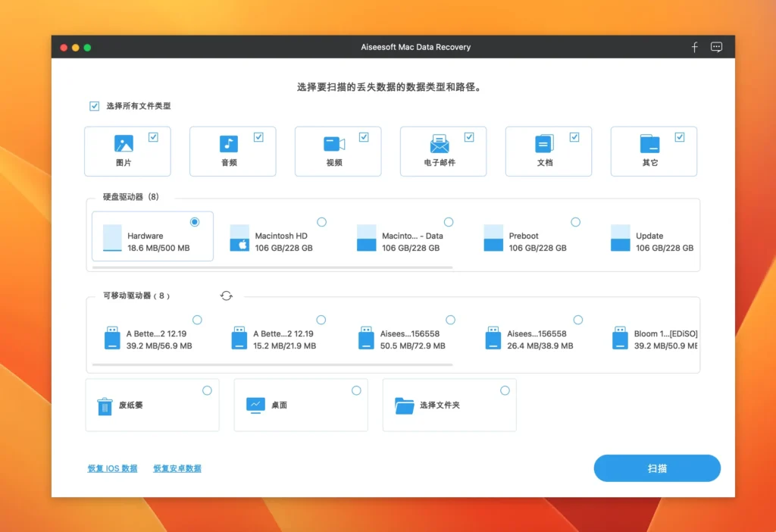776x532 pixels.
Task: Click USB icon for Aisees...156558 26.4 MB
Action: (493, 338)
